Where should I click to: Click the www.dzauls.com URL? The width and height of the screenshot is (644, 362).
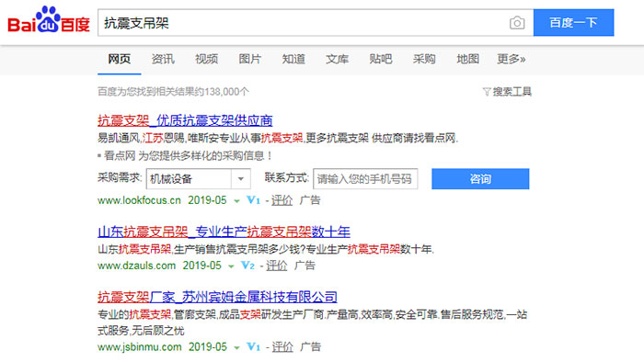pyautogui.click(x=137, y=266)
